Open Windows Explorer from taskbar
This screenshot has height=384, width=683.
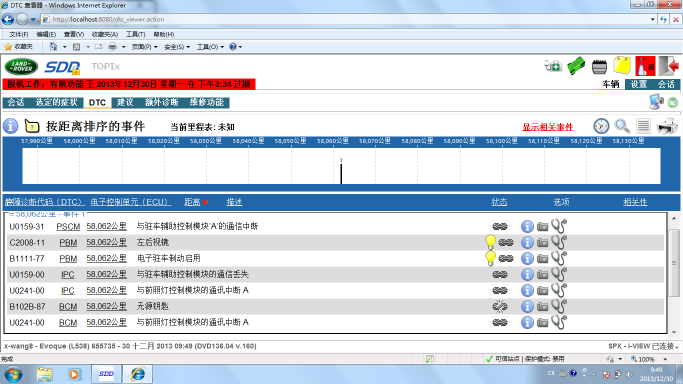point(44,374)
